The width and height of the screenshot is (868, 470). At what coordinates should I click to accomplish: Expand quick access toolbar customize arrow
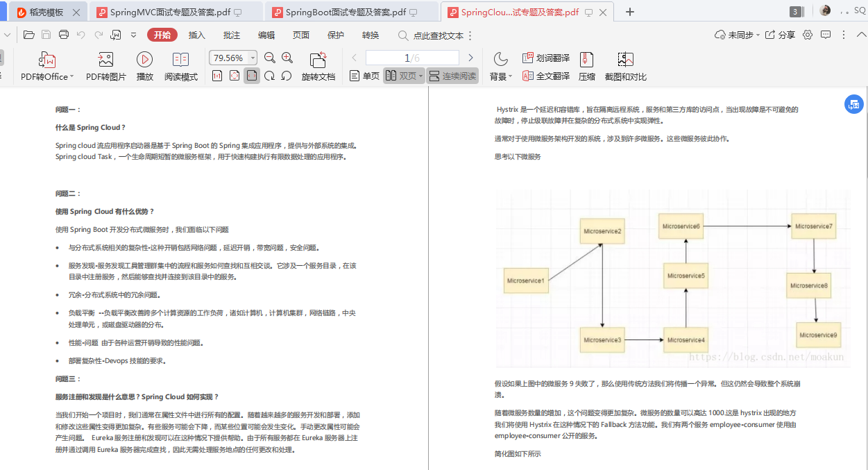pos(133,35)
